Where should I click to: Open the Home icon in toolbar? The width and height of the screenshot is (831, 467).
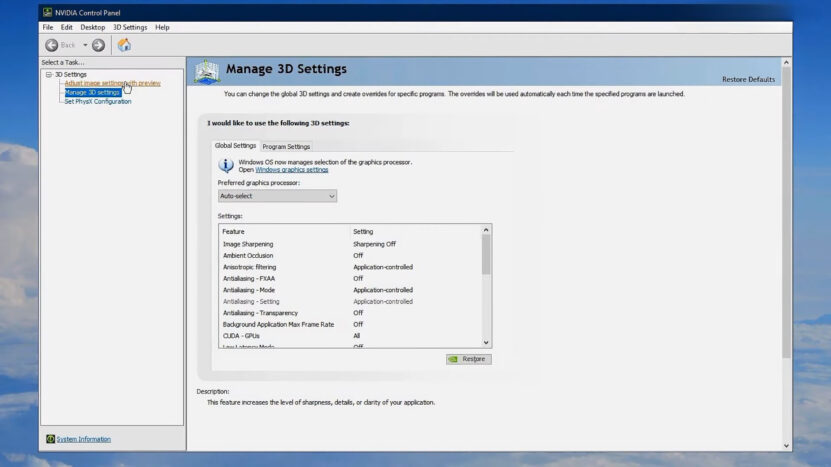click(124, 45)
